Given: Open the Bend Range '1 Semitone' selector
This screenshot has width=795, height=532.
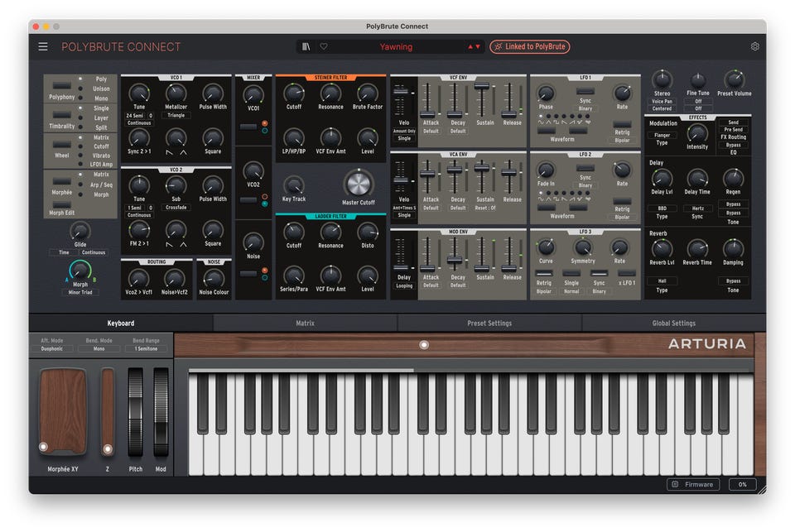Looking at the screenshot, I should [x=146, y=348].
